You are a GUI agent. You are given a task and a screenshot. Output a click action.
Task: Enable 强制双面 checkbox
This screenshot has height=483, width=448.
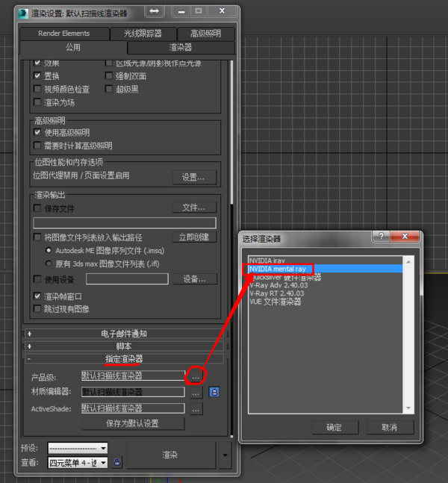pos(109,76)
